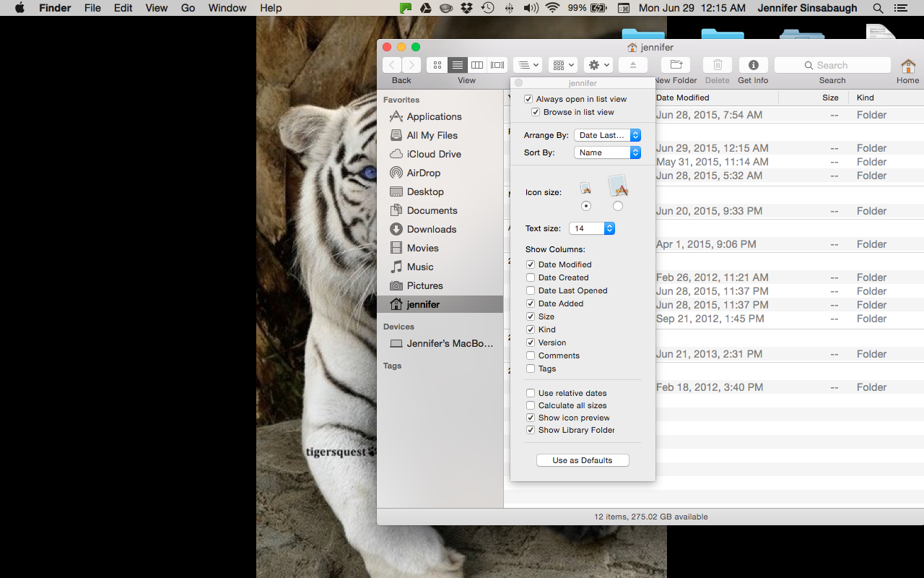Open the File menu

(92, 8)
